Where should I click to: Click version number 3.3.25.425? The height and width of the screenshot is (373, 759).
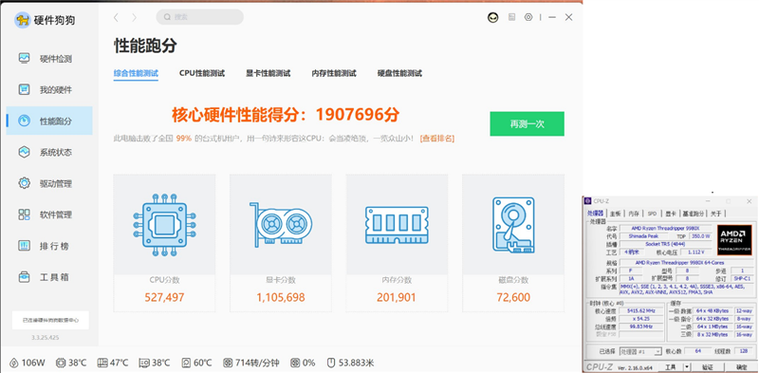point(47,337)
